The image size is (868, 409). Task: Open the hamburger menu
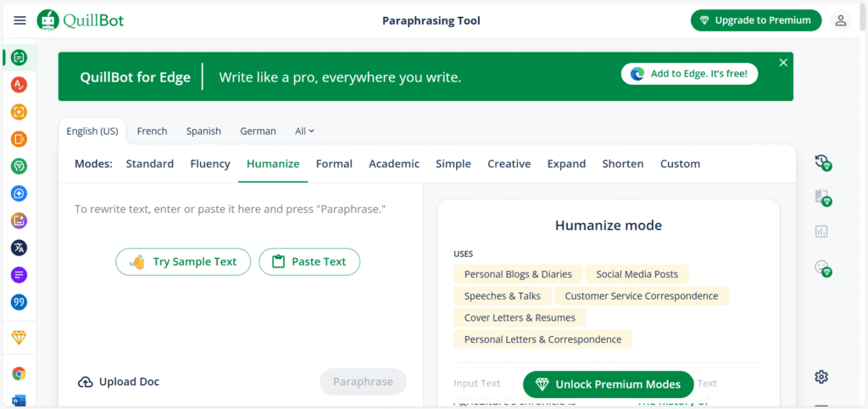(20, 20)
